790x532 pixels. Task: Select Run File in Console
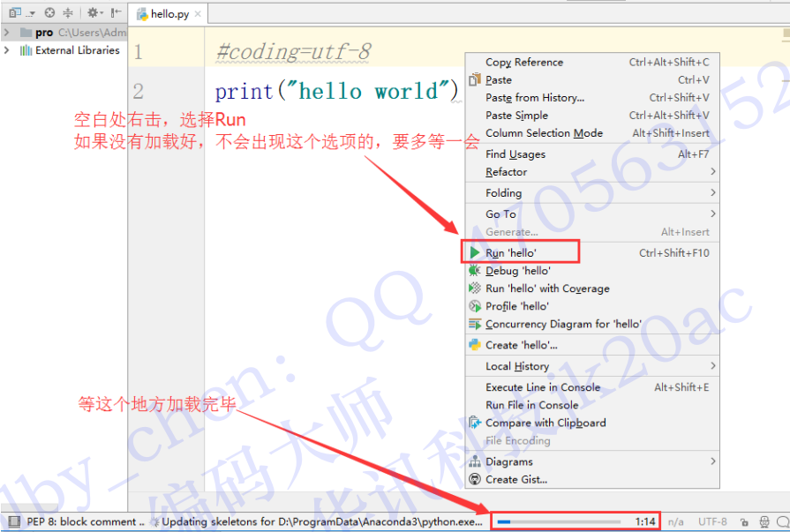tap(592, 405)
